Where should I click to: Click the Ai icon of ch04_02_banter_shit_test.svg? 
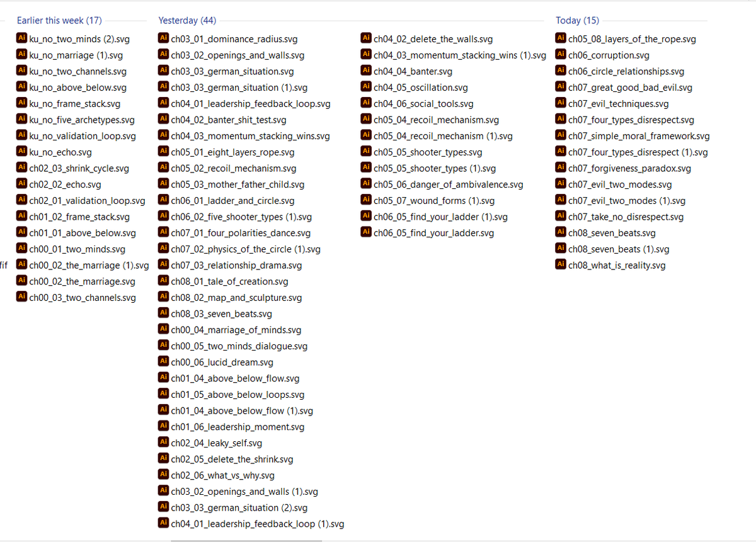click(163, 120)
